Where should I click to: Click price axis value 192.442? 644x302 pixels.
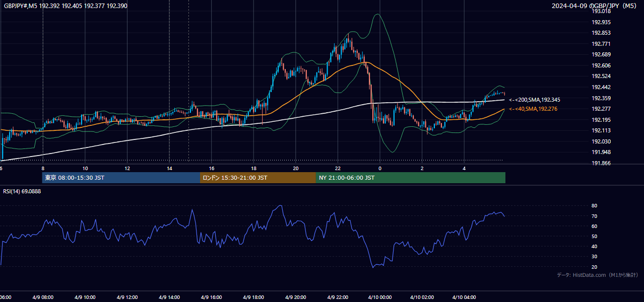coord(601,87)
